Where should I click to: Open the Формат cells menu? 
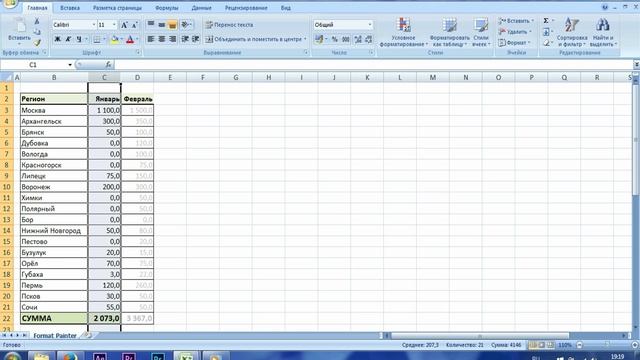click(514, 42)
